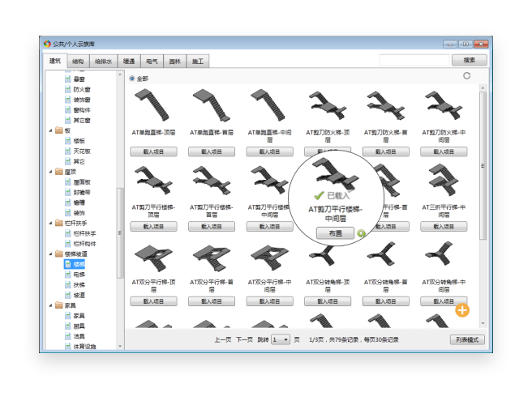Select the AT剪刀防火梯-首层 stair thumbnail

pos(386,105)
